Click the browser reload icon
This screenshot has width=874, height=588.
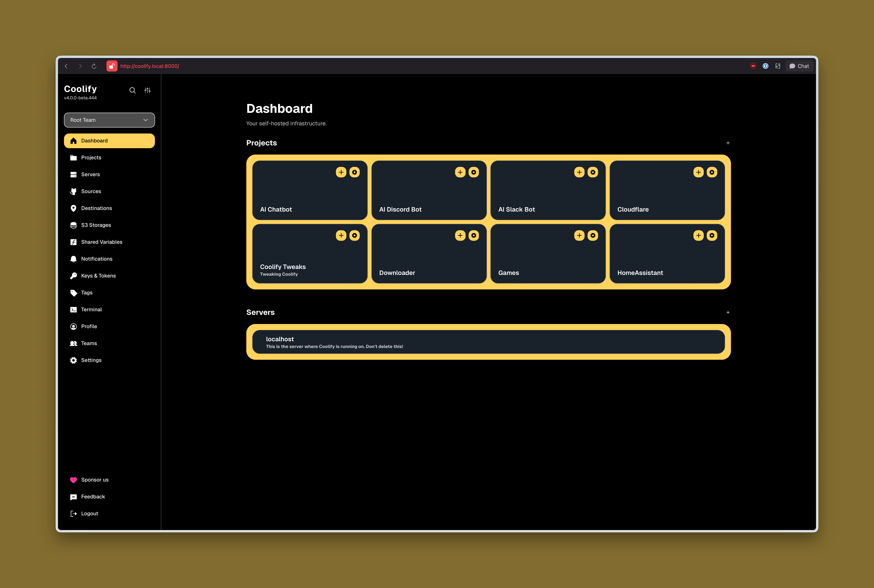(x=94, y=66)
